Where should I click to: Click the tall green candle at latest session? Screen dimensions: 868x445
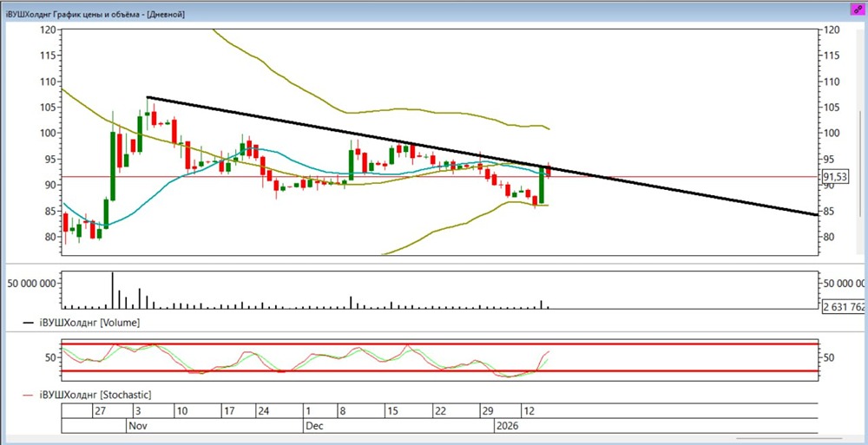pos(542,185)
